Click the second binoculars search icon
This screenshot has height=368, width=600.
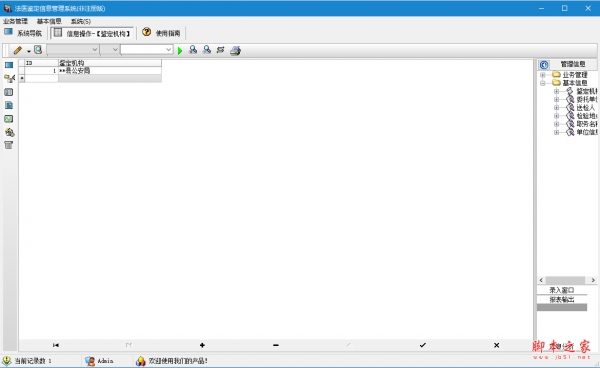click(x=207, y=50)
